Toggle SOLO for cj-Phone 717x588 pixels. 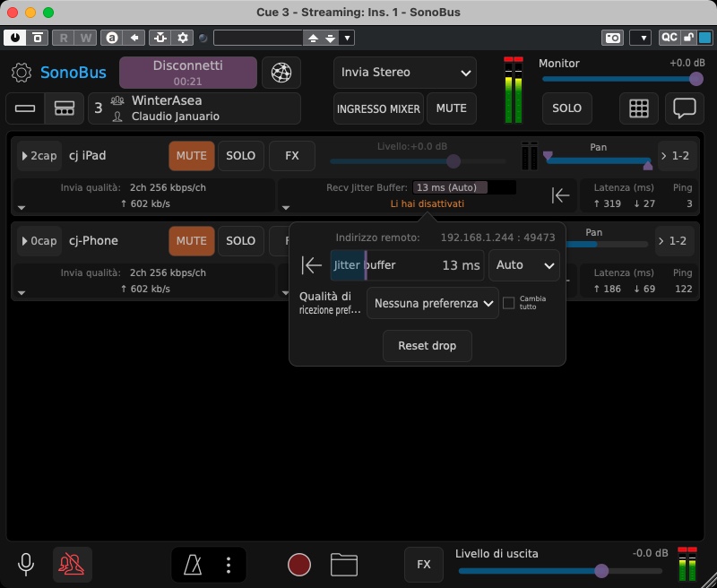(x=240, y=241)
